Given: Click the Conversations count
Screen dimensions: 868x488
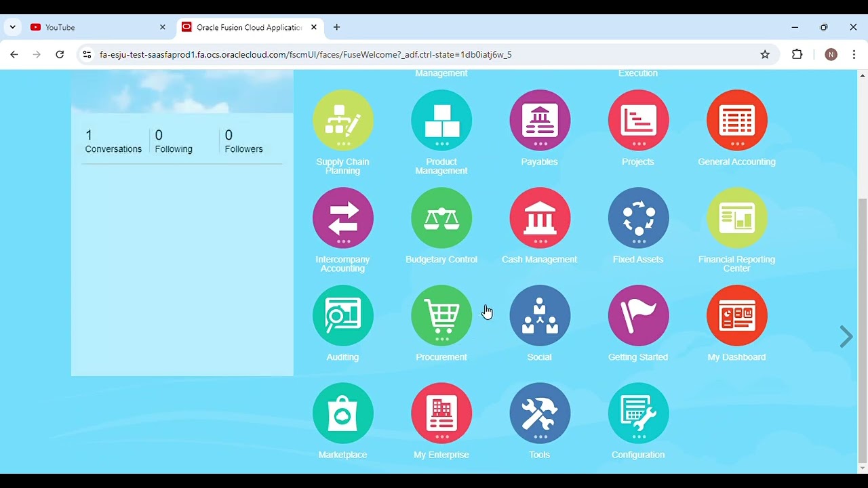Looking at the screenshot, I should click(x=113, y=142).
